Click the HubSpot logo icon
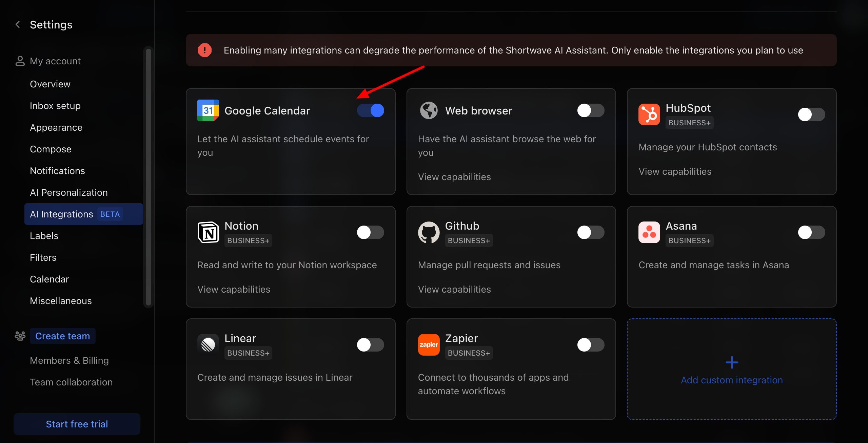 (649, 114)
